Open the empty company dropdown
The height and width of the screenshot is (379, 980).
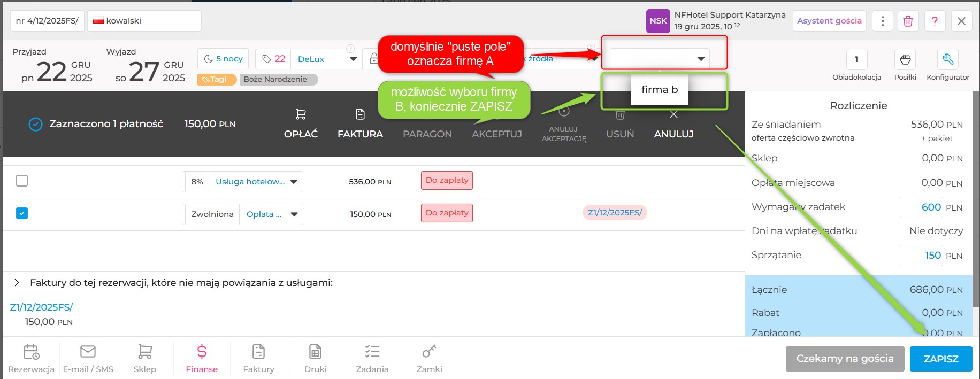point(660,59)
